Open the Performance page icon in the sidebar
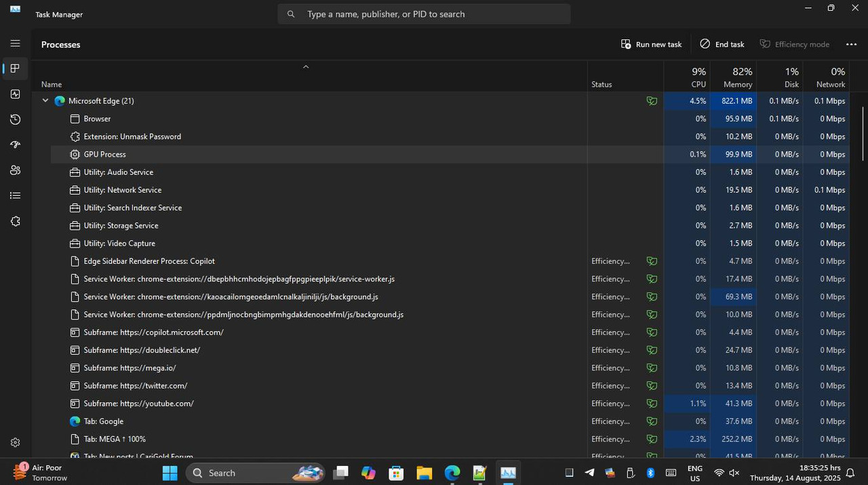This screenshot has width=868, height=485. [x=15, y=94]
